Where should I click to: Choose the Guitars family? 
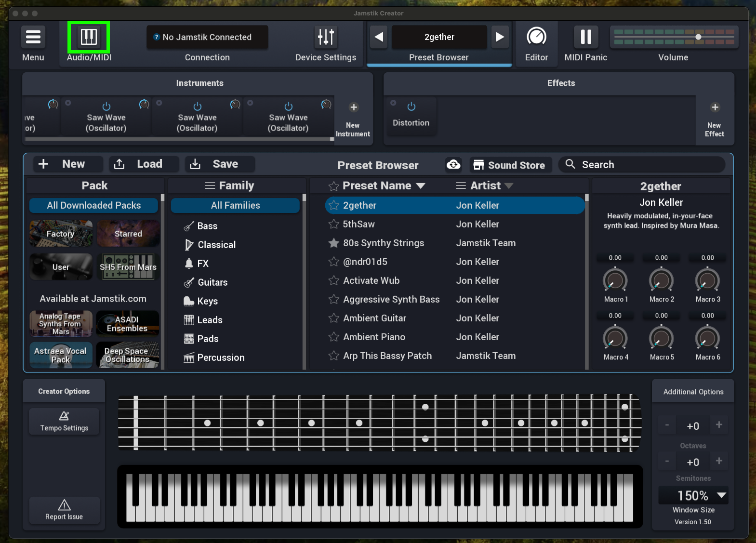tap(212, 282)
